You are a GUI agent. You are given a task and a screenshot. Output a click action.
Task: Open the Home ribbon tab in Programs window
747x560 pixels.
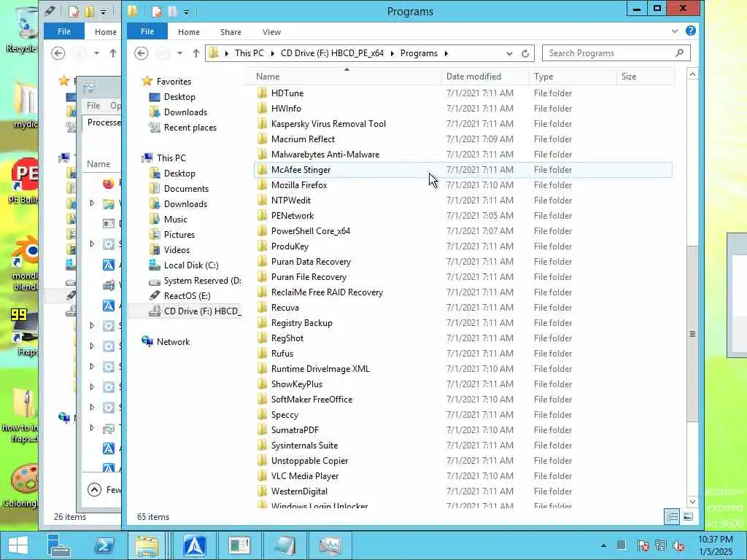click(x=189, y=32)
